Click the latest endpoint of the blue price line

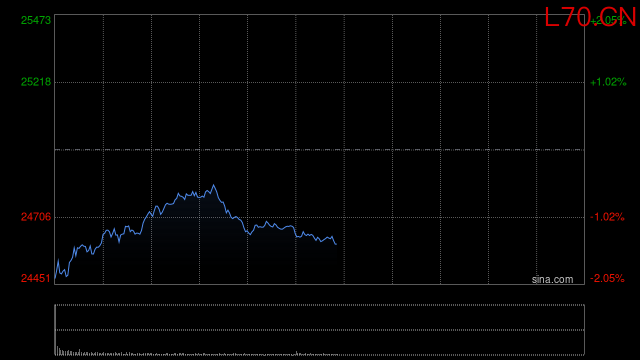pos(336,244)
